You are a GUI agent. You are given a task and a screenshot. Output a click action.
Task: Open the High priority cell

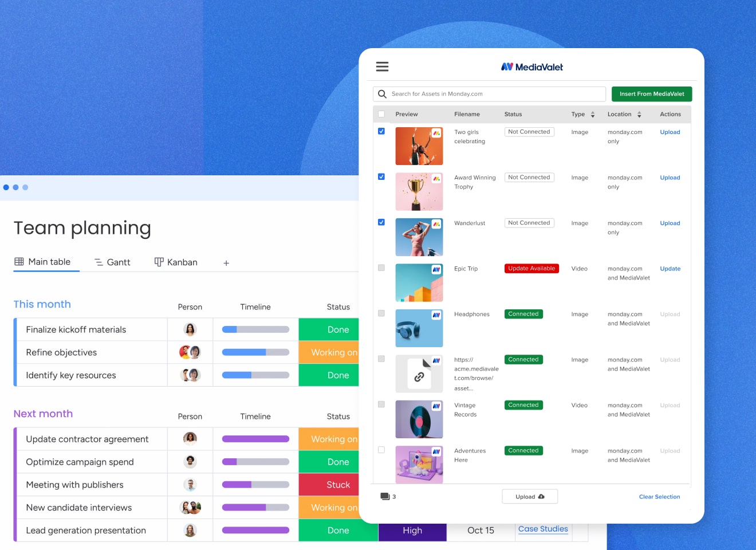click(x=412, y=531)
